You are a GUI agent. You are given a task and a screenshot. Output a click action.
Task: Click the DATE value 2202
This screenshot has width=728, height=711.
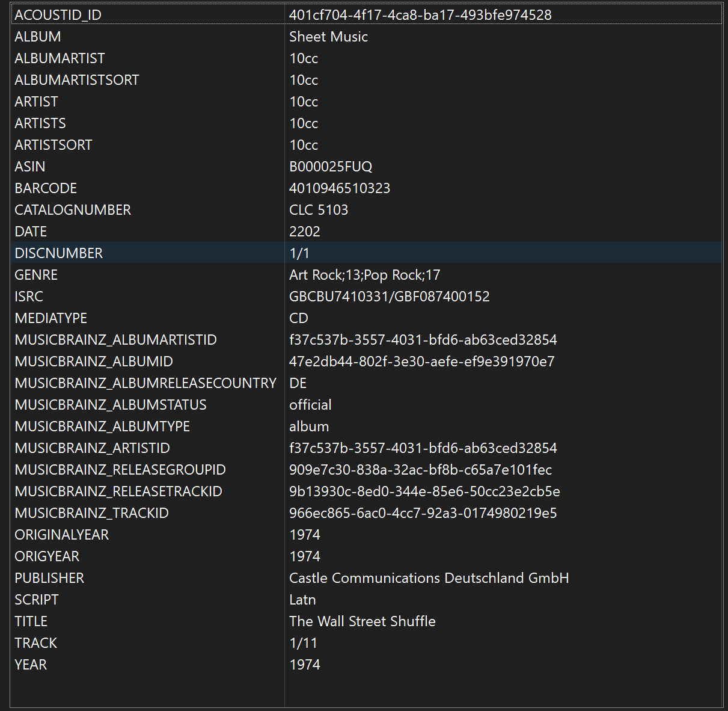click(305, 232)
